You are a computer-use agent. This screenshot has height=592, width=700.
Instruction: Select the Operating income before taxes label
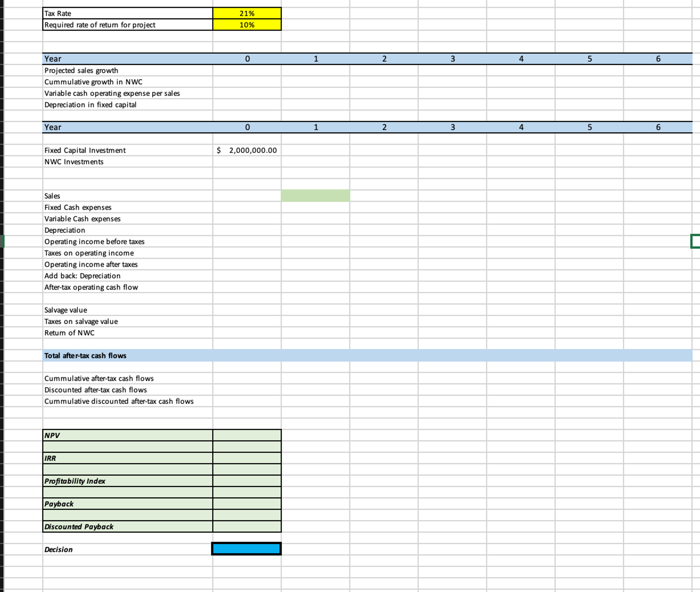click(x=94, y=242)
